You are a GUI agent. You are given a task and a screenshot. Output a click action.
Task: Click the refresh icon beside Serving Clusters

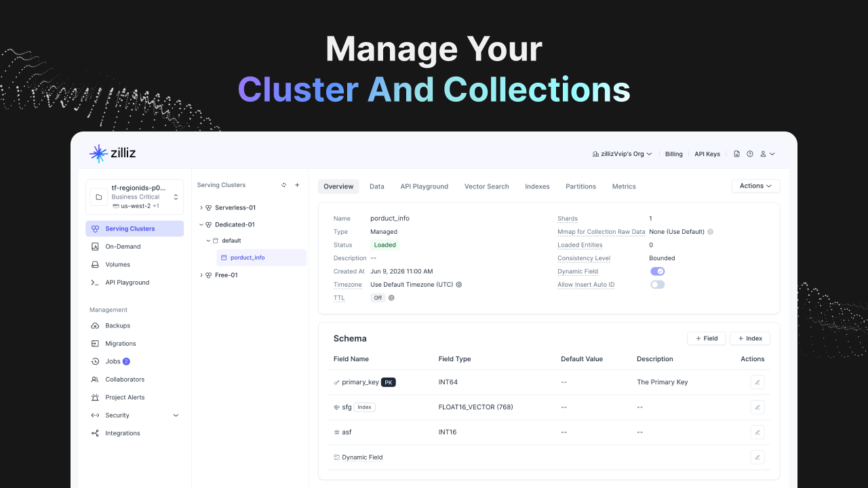(x=284, y=185)
